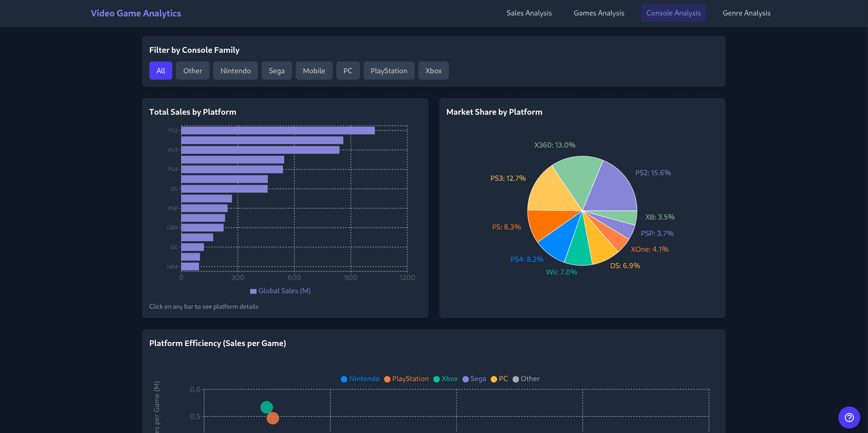Click the 'XB: 3.5%' pie label
The width and height of the screenshot is (868, 433).
[x=660, y=217]
